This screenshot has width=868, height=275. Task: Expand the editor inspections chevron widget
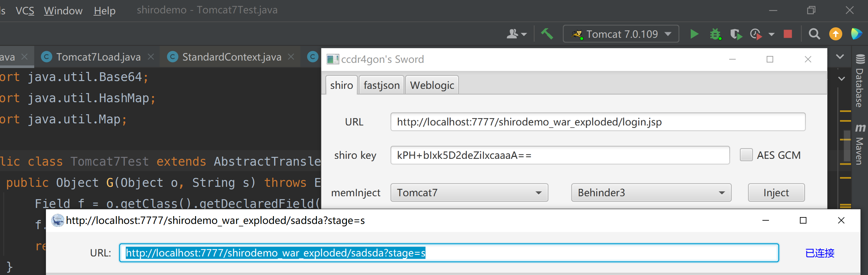tap(841, 79)
